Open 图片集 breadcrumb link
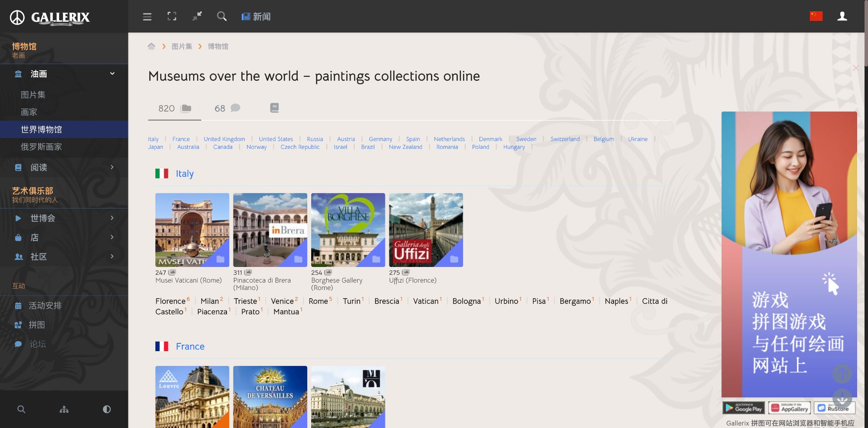Image resolution: width=868 pixels, height=428 pixels. click(x=182, y=46)
